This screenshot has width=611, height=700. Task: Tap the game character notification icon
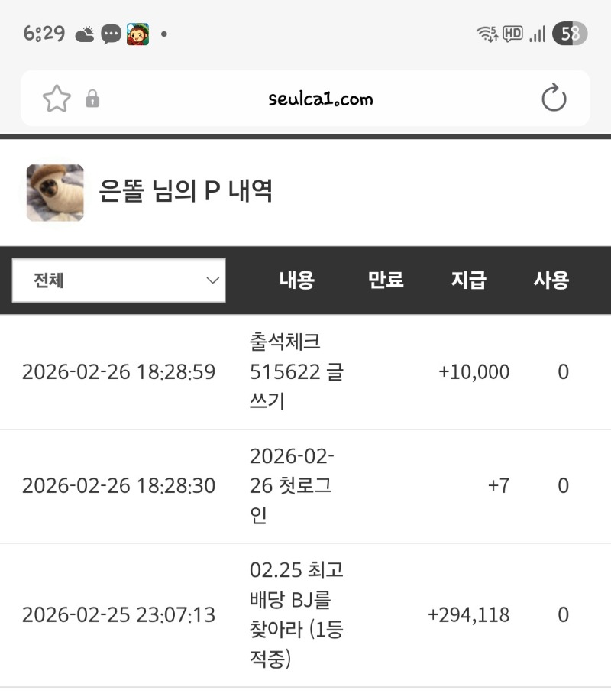click(137, 34)
